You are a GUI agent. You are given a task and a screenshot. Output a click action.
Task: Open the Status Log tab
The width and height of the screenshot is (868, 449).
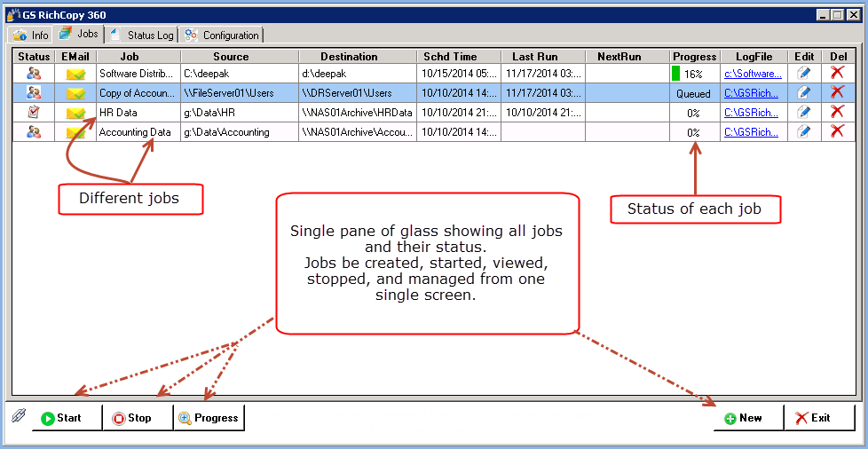tap(142, 35)
